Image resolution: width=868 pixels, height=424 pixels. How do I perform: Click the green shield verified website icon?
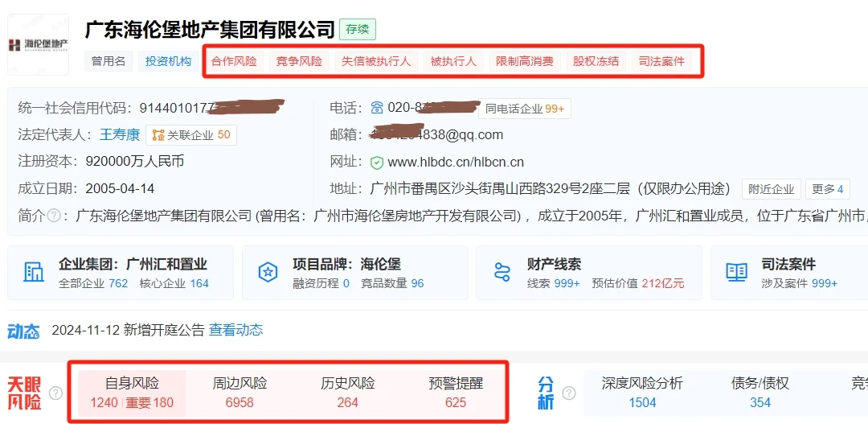tap(377, 163)
